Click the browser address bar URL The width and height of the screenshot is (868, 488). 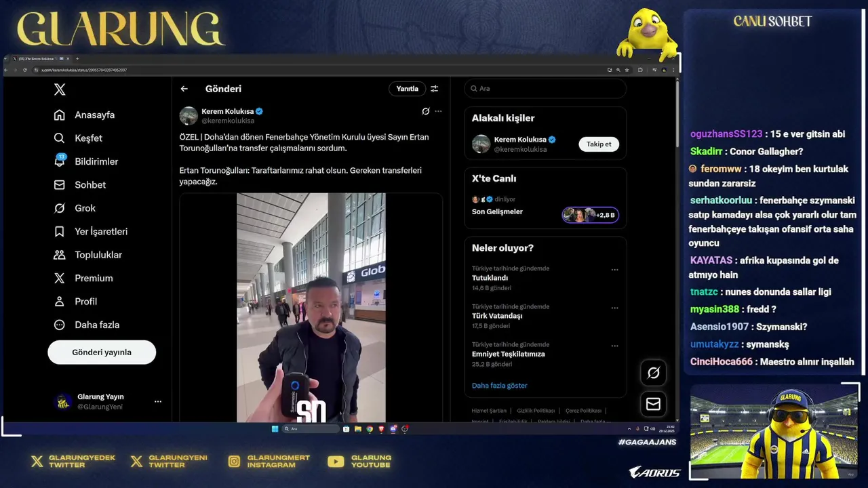point(84,70)
